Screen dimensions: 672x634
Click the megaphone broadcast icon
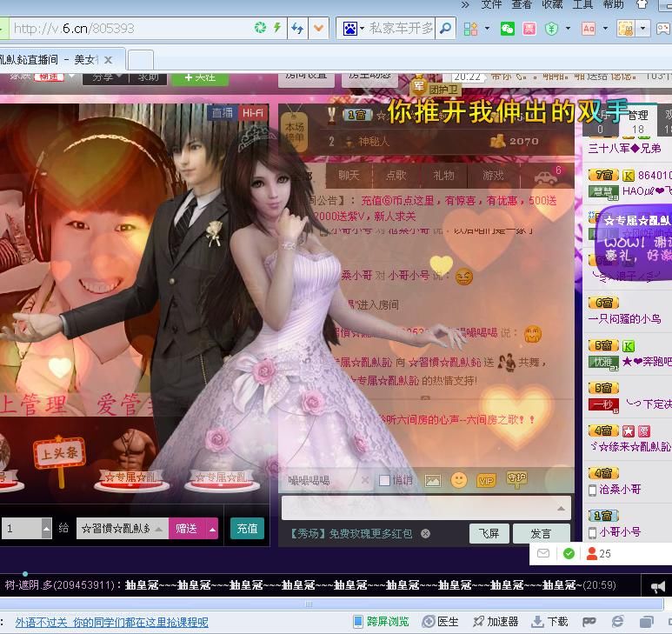[658, 587]
